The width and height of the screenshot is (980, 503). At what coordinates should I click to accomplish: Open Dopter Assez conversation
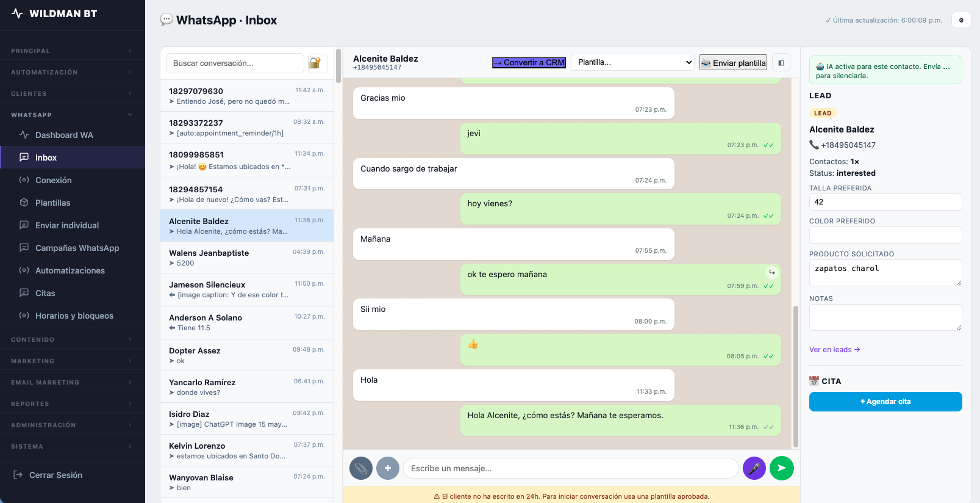[247, 355]
